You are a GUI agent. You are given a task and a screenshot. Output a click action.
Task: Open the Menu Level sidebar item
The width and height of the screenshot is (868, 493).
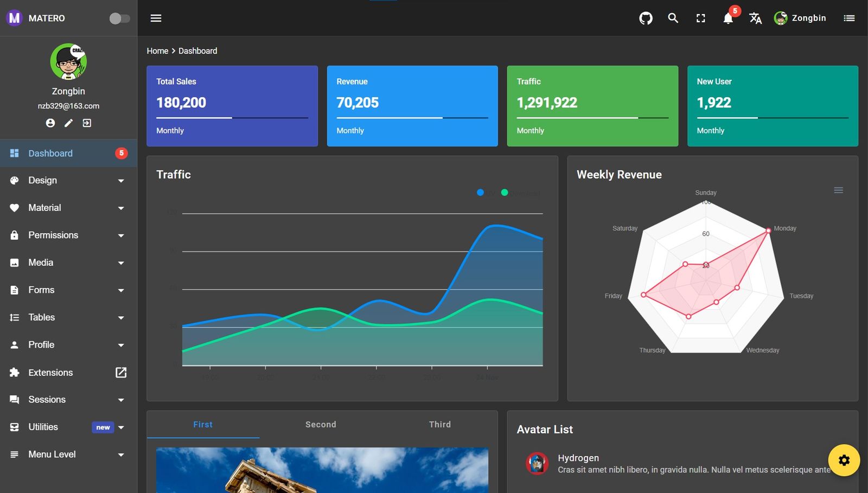tap(68, 454)
